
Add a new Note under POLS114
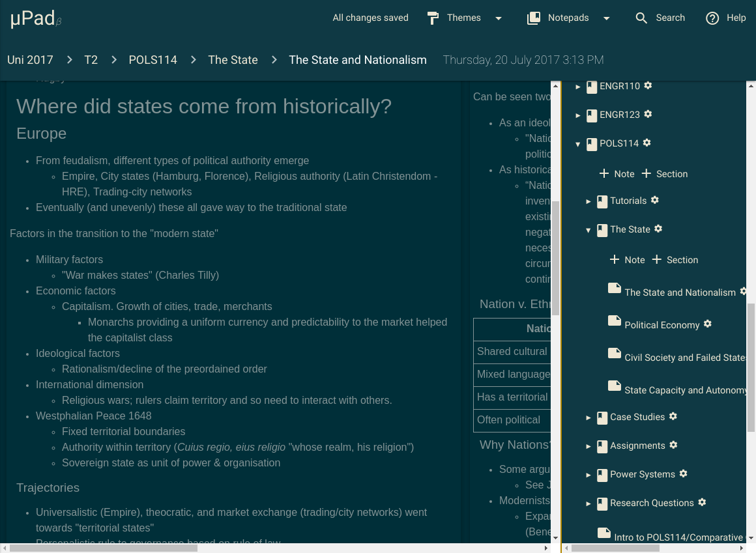617,174
